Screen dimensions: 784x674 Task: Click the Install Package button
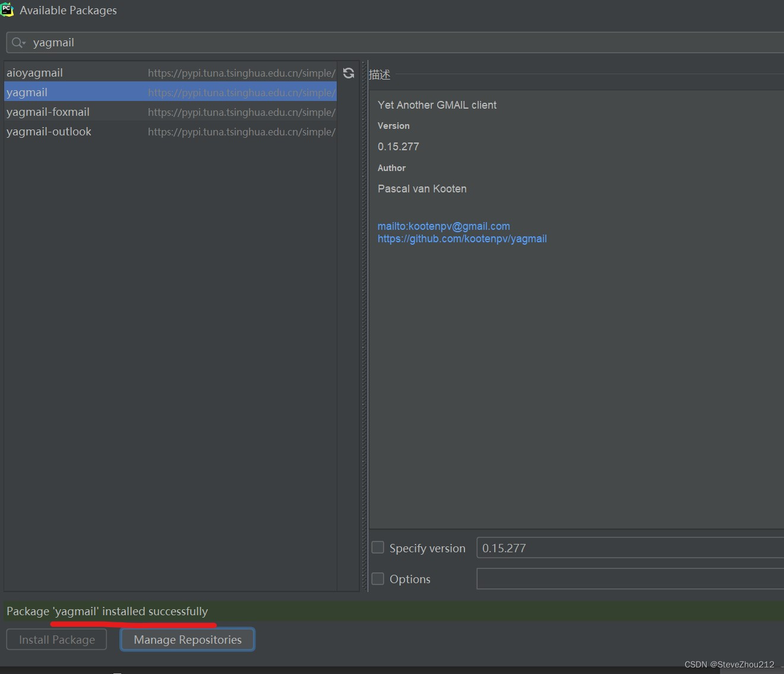pyautogui.click(x=57, y=640)
